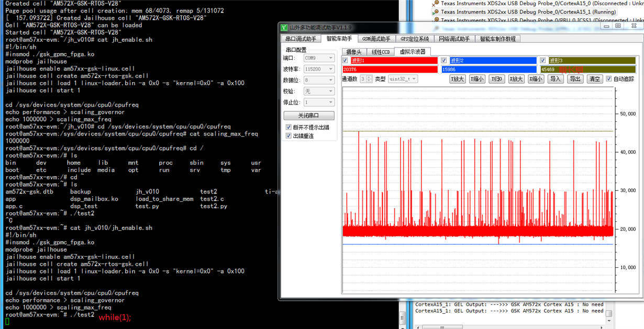Click the Y归0 reset button
This screenshot has width=644, height=329.
coord(496,79)
